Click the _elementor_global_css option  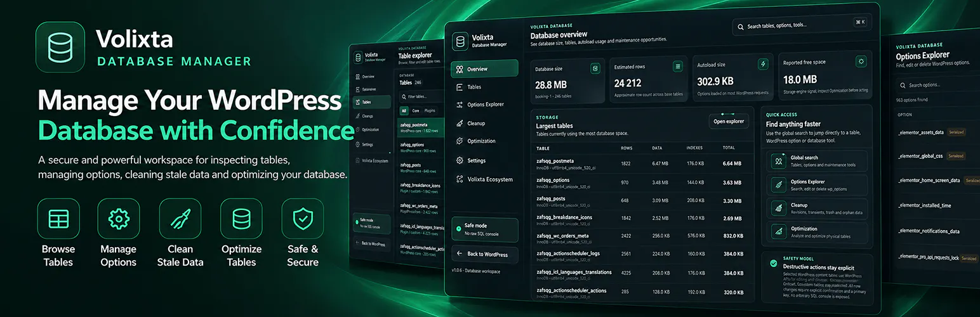tap(920, 155)
